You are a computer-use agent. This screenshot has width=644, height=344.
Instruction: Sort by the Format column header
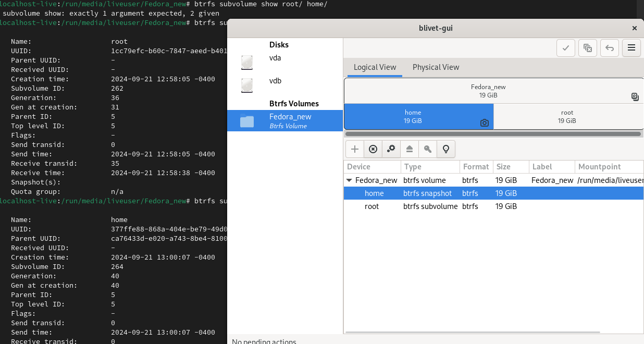[477, 167]
